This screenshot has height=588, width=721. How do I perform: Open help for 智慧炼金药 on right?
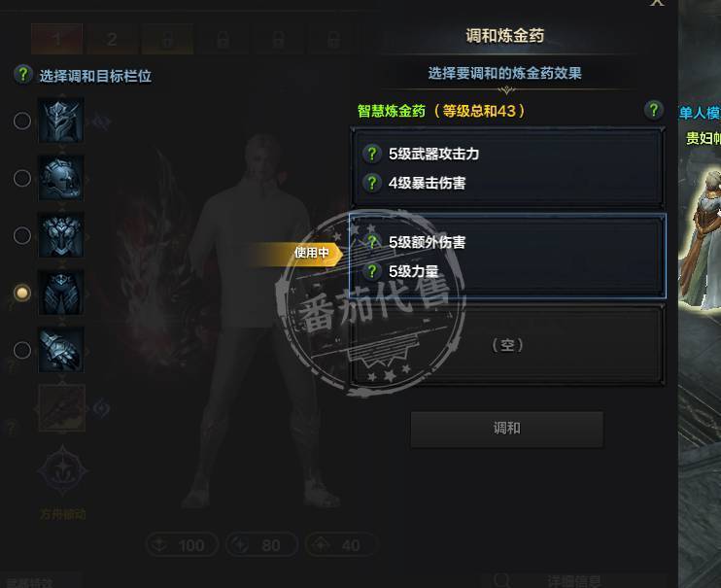(653, 110)
